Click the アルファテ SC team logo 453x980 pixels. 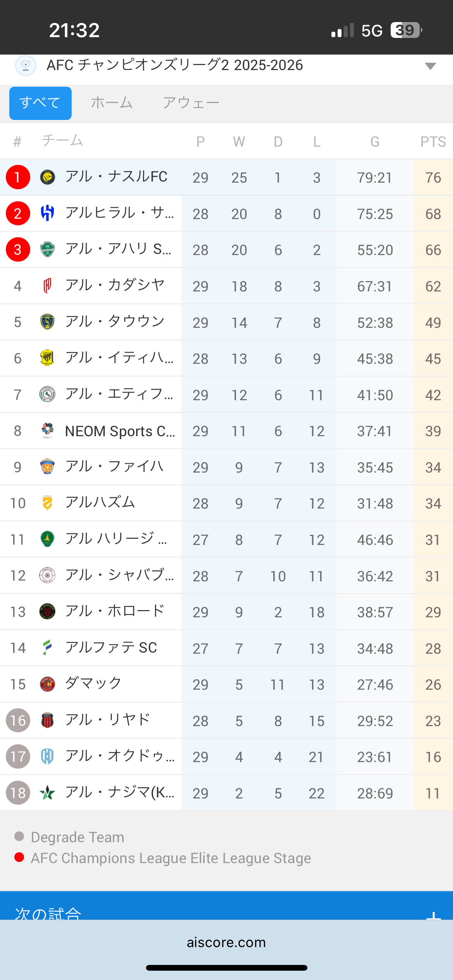[x=48, y=648]
